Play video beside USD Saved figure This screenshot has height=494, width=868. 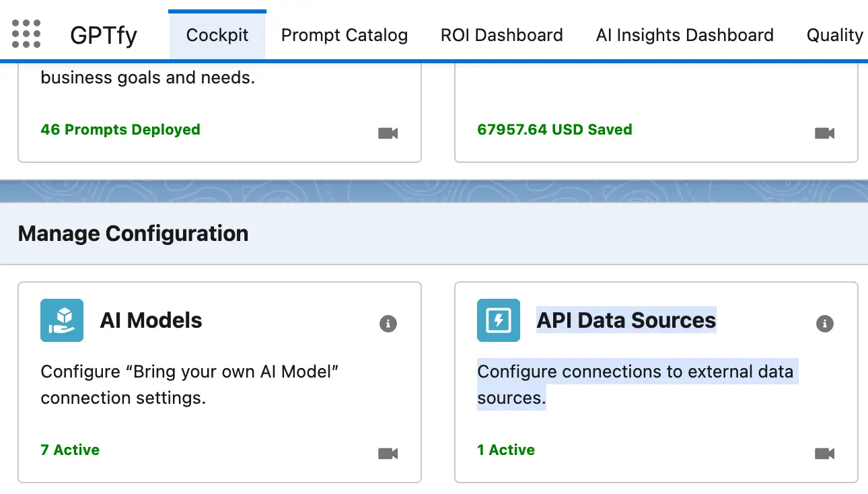tap(824, 133)
